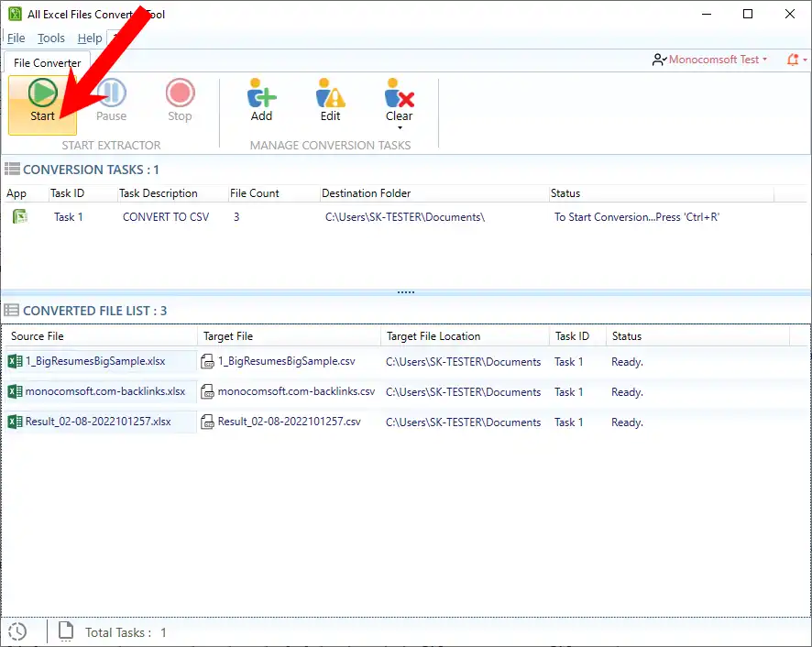Click the notification bell icon
812x647 pixels.
click(793, 60)
